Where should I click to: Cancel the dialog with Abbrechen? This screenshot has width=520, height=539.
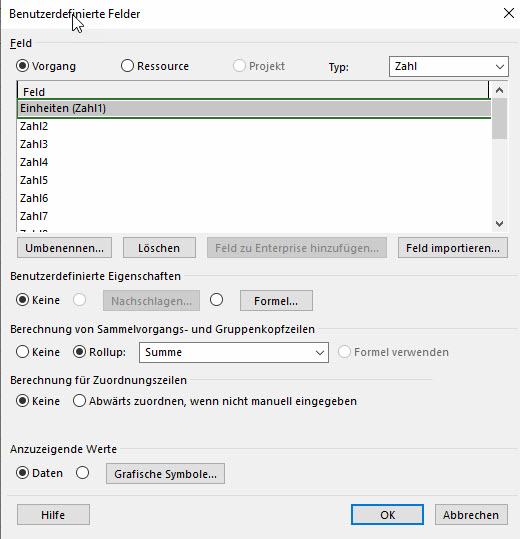471,515
